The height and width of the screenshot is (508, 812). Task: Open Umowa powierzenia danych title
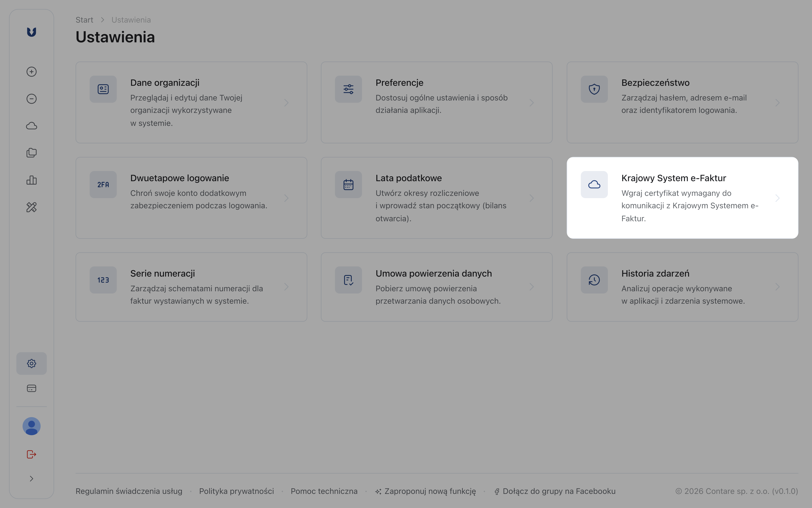click(x=433, y=274)
